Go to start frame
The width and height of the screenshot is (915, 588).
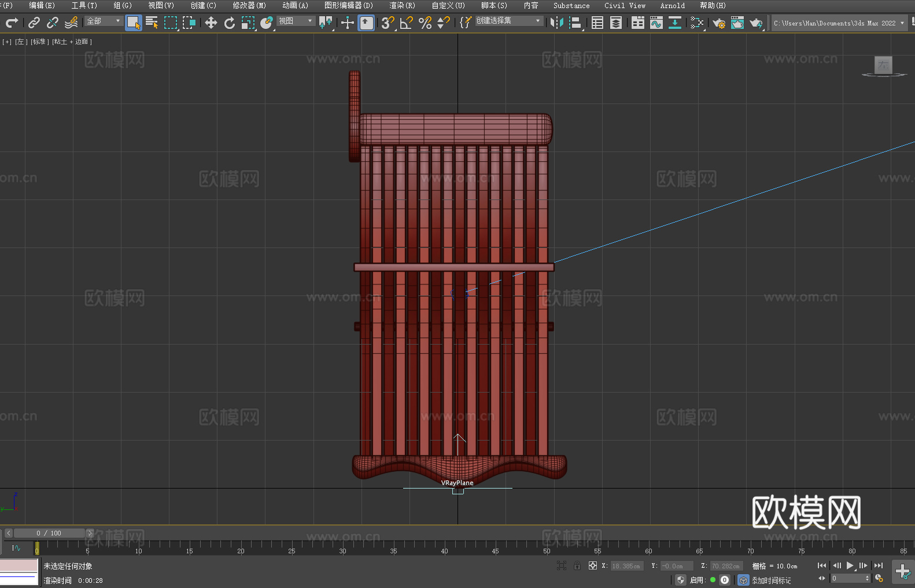(x=822, y=565)
